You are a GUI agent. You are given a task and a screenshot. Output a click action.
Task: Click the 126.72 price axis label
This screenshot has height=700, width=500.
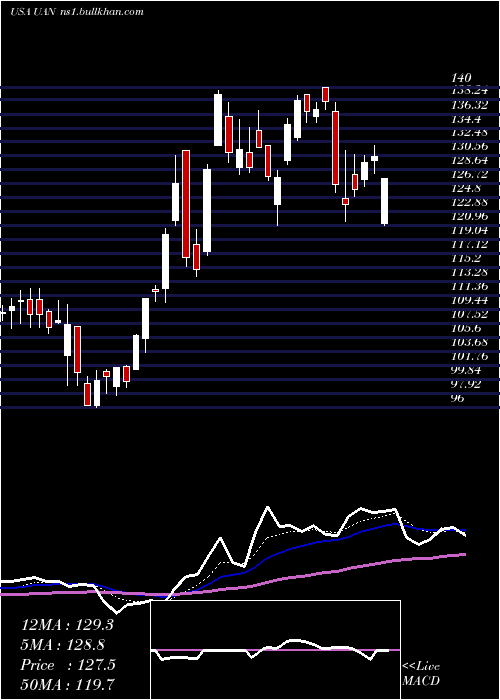click(x=469, y=174)
